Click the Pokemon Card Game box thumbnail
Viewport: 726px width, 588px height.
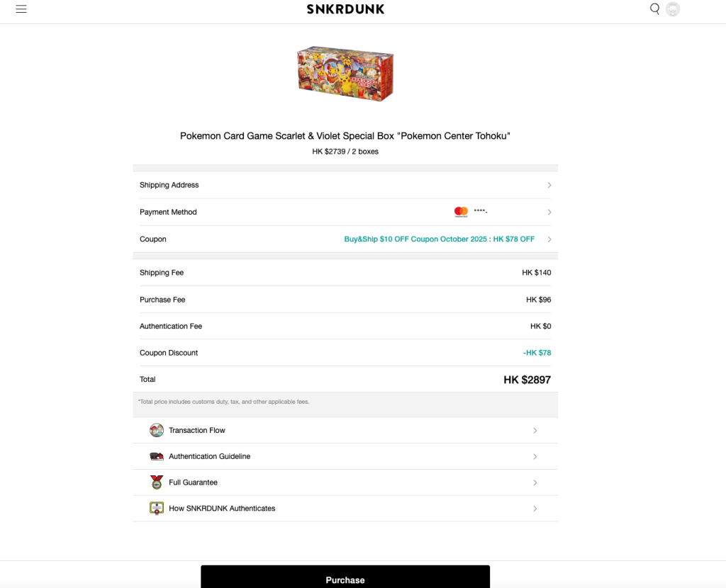(x=345, y=73)
